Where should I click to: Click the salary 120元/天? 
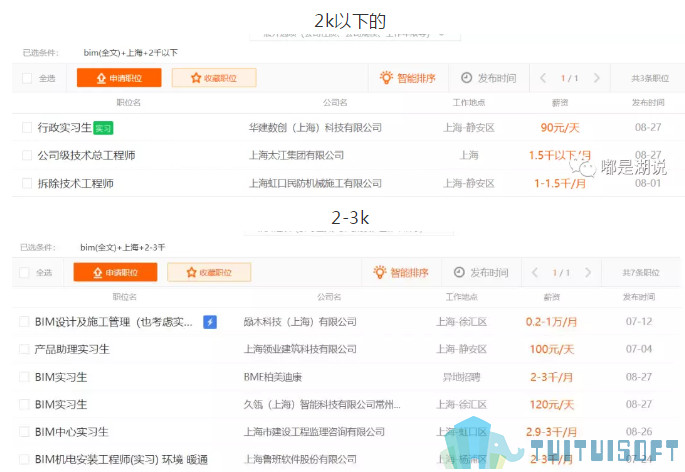(551, 404)
